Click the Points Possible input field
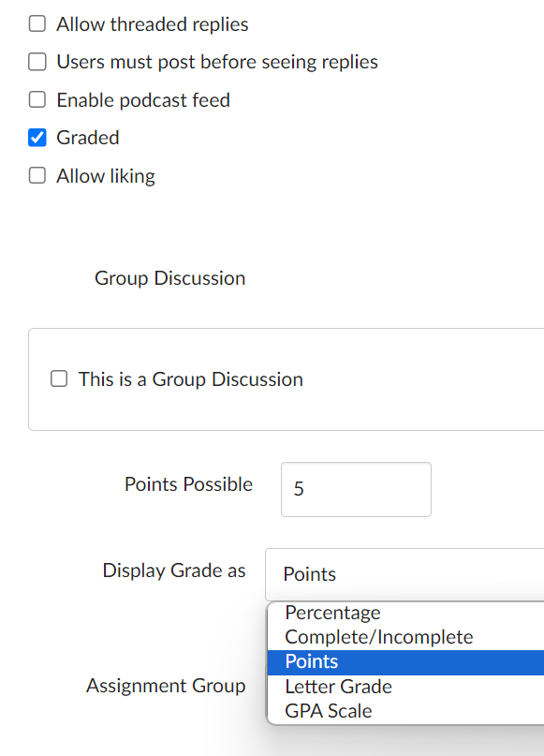The height and width of the screenshot is (756, 544). pos(356,489)
